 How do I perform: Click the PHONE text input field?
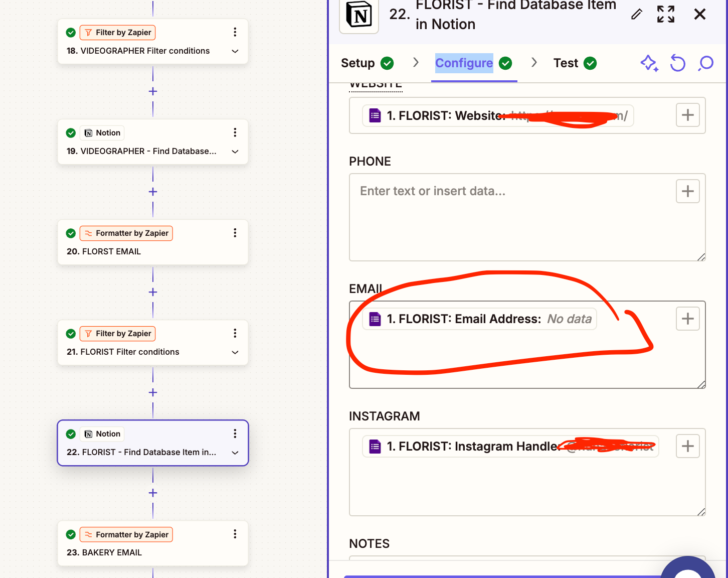coord(527,217)
